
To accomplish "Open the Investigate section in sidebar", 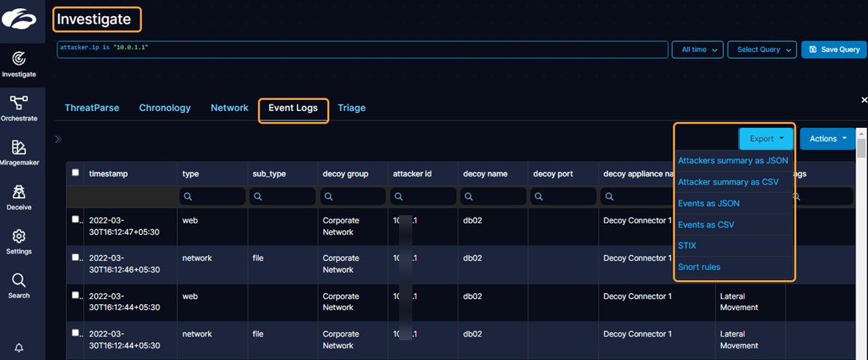I will (19, 62).
